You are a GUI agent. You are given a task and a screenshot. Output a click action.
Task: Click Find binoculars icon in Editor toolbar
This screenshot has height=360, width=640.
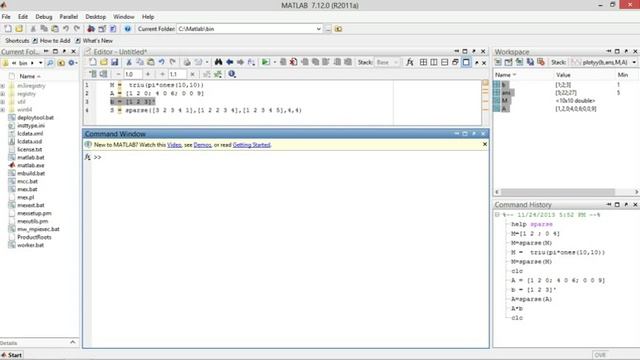pyautogui.click(x=218, y=62)
